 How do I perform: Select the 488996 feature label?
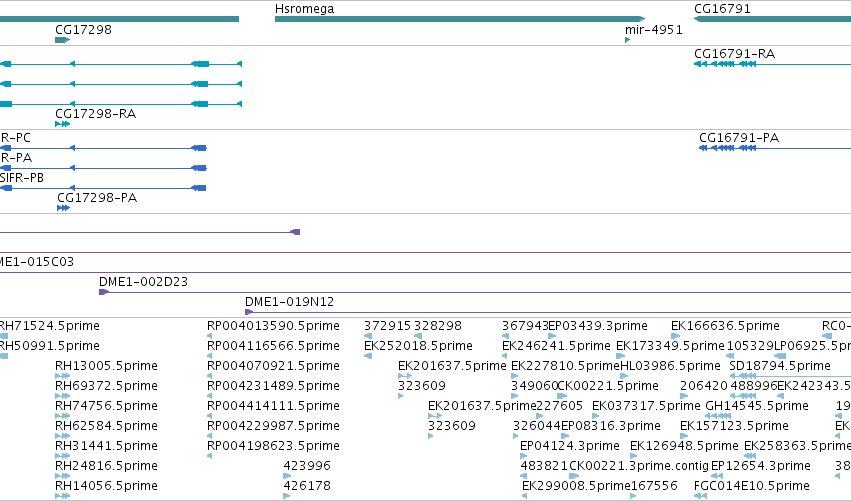(754, 386)
